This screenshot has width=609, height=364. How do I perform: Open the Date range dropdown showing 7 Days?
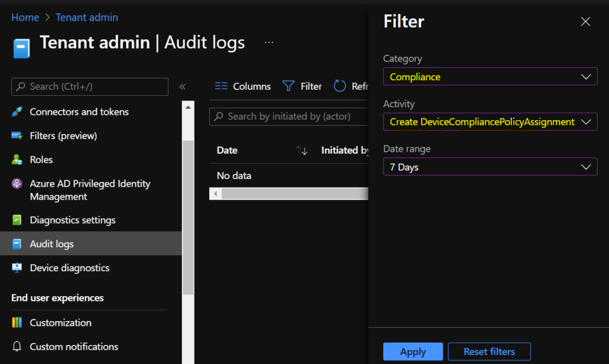[x=490, y=167]
